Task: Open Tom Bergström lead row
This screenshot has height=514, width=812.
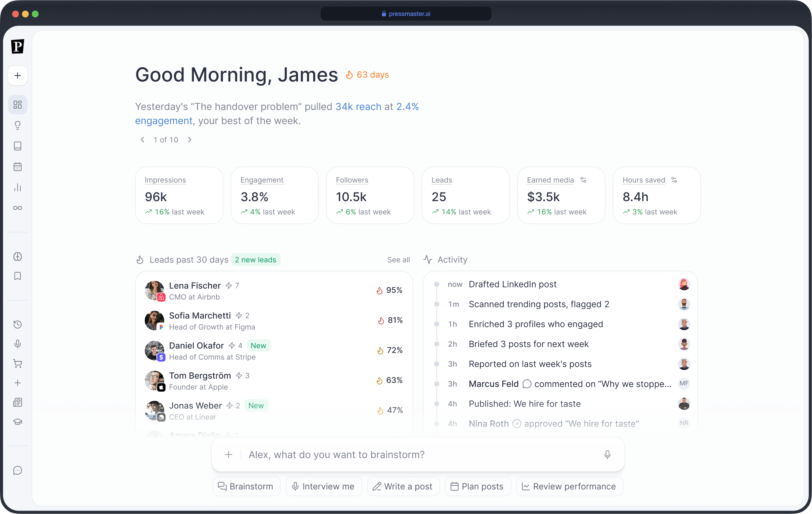Action: (274, 381)
